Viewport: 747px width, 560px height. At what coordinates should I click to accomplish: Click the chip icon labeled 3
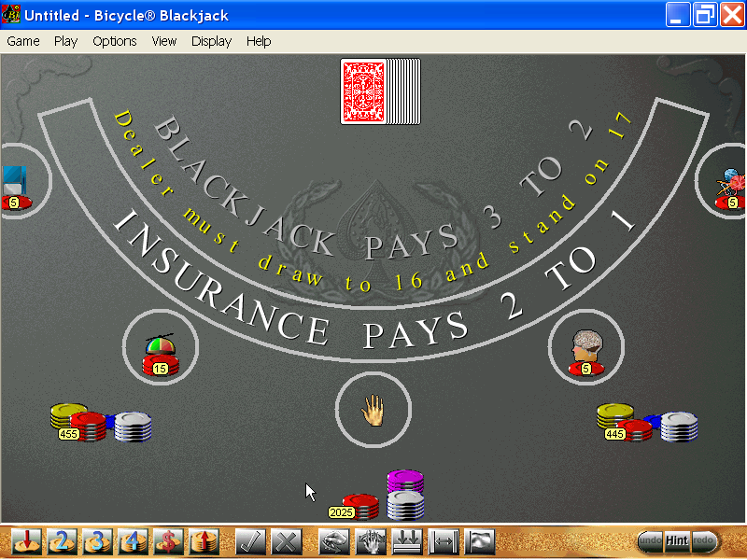pos(97,541)
